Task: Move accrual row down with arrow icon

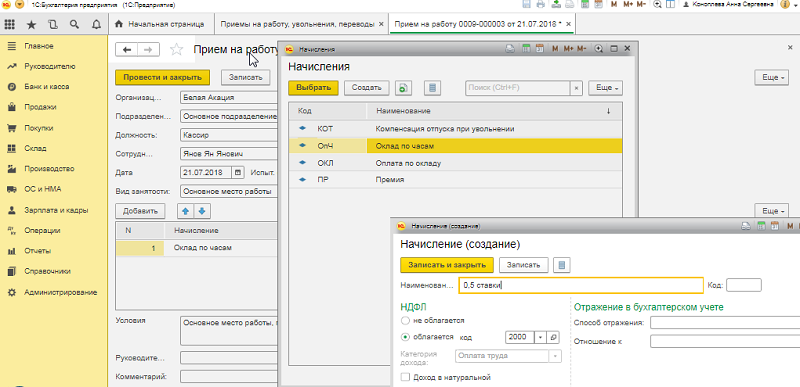Action: pos(202,211)
